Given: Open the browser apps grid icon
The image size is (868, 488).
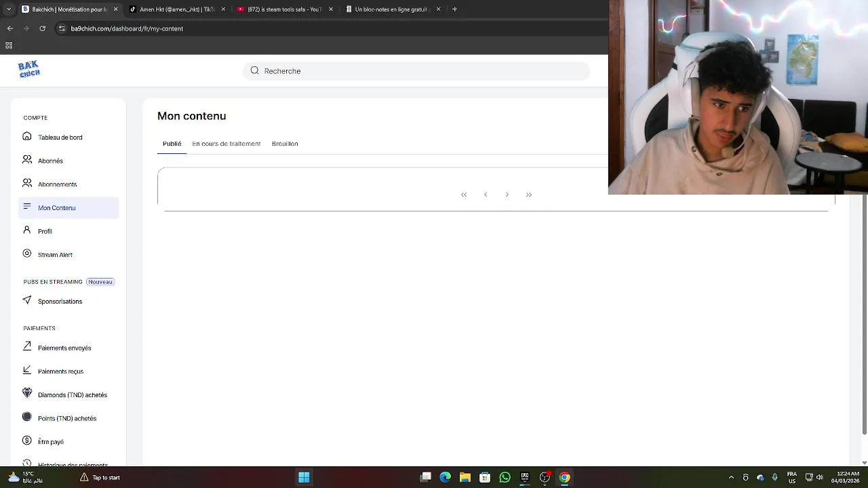Looking at the screenshot, I should click(9, 45).
